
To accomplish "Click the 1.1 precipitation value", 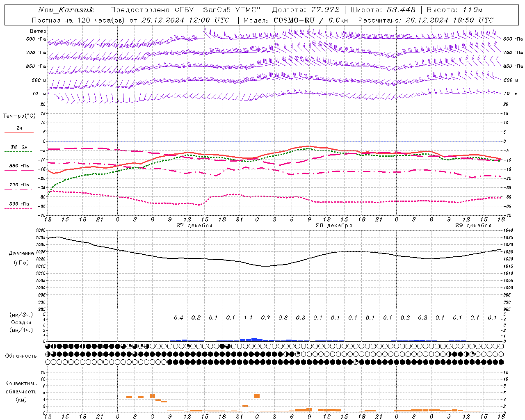I will [x=248, y=317].
